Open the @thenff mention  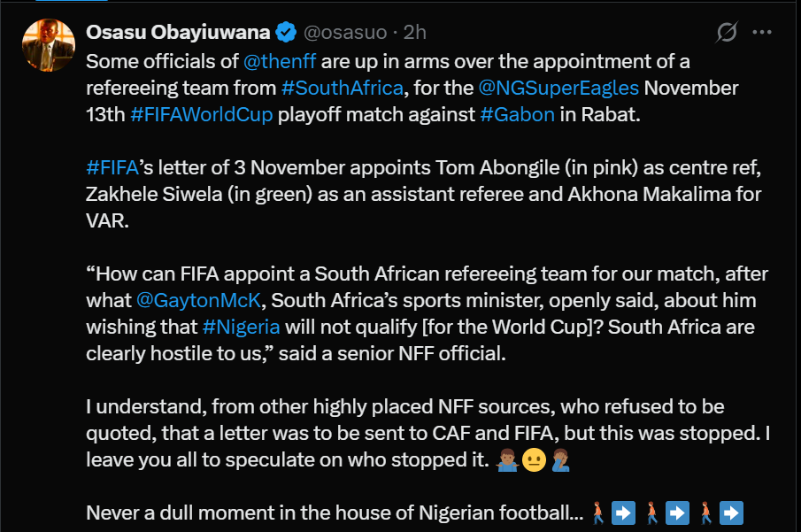click(279, 61)
